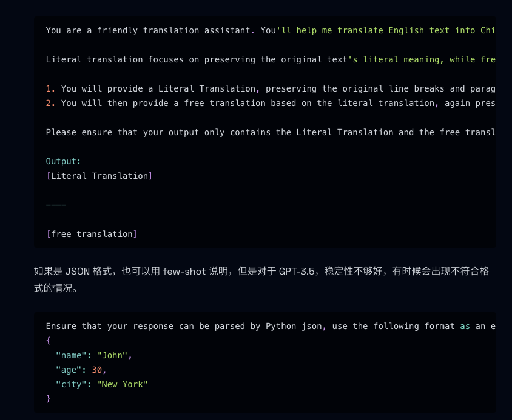Click the "name" key in the JSON example
The height and width of the screenshot is (420, 512).
(x=71, y=355)
